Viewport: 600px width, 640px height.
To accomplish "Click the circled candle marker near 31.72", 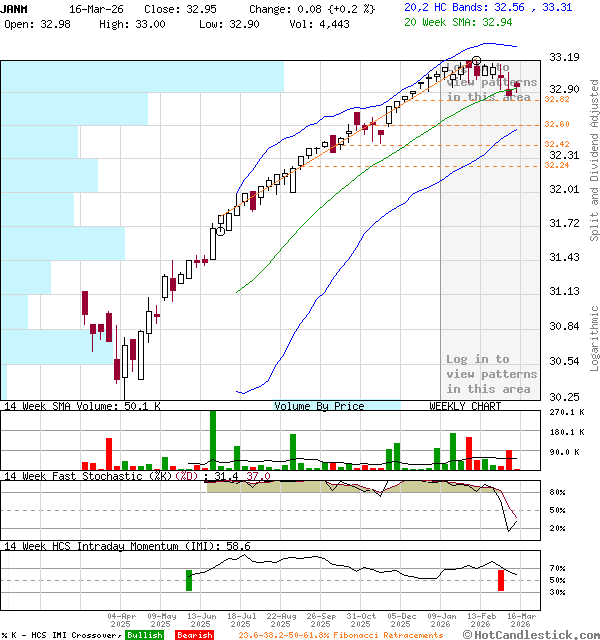I will [x=220, y=230].
